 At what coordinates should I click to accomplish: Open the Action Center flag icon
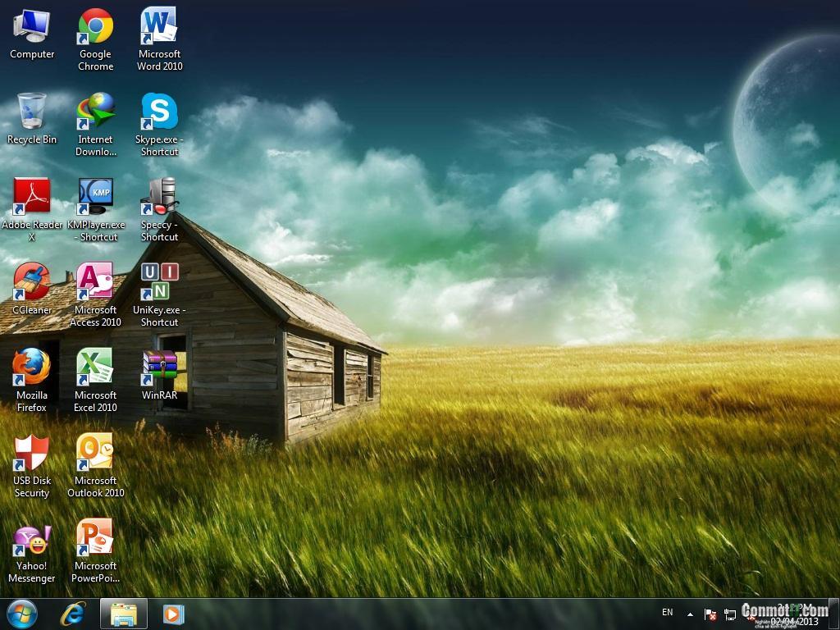(x=710, y=614)
